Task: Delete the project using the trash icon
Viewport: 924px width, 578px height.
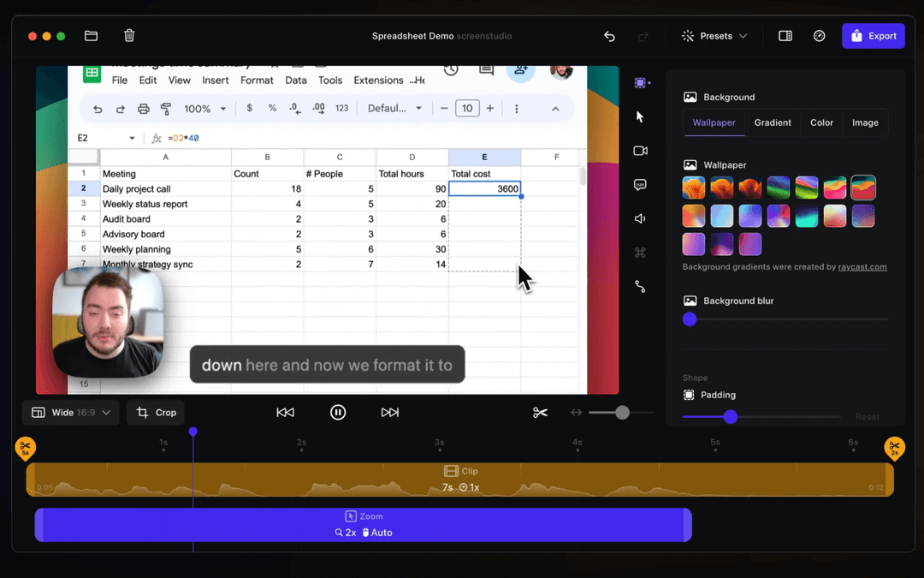Action: click(x=129, y=35)
